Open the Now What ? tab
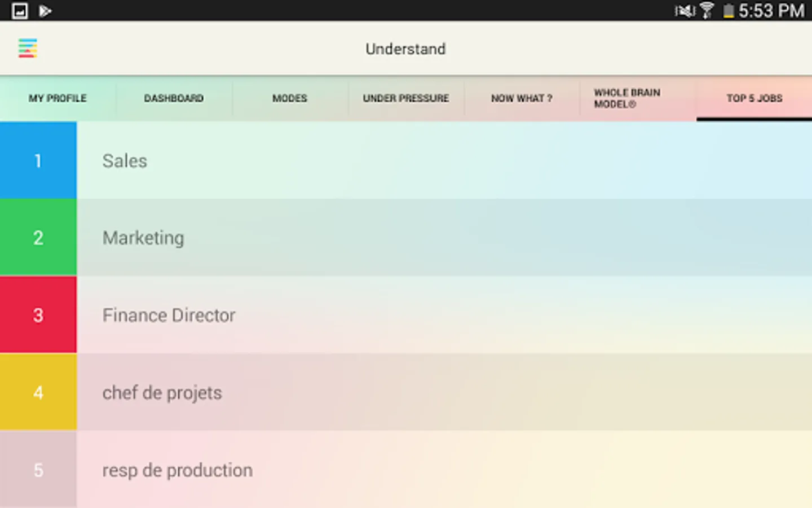The width and height of the screenshot is (812, 508). (522, 98)
